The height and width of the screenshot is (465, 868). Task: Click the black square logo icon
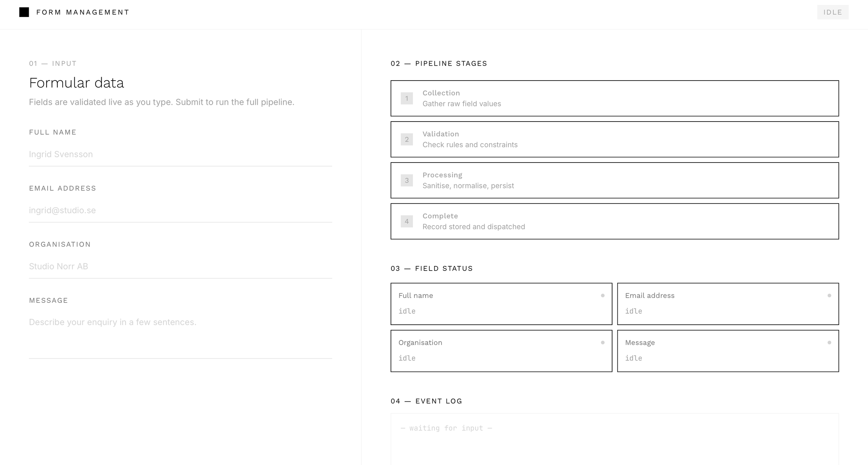(24, 12)
